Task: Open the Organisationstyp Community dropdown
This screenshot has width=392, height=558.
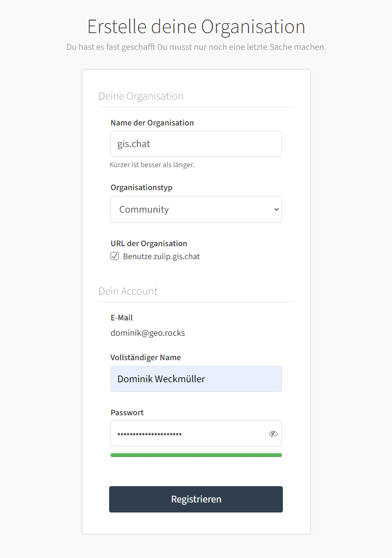Action: point(196,209)
